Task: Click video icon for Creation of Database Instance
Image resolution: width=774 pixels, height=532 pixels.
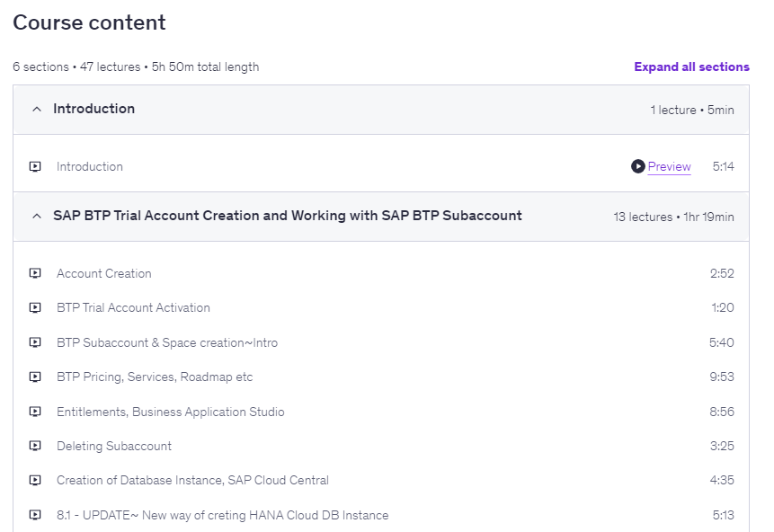Action: [x=35, y=480]
